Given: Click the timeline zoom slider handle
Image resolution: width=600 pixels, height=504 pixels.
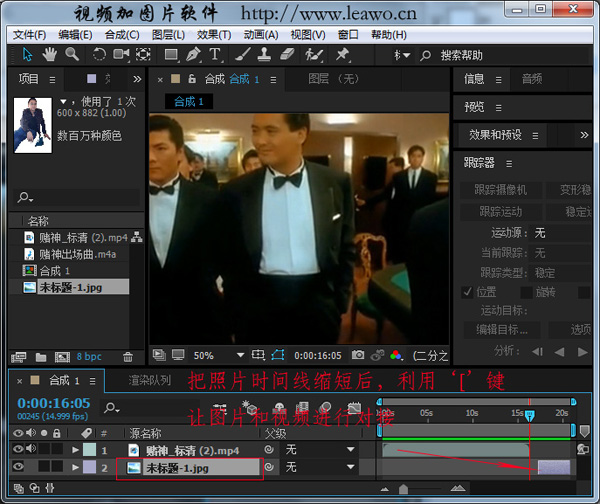Looking at the screenshot, I should pyautogui.click(x=403, y=489).
